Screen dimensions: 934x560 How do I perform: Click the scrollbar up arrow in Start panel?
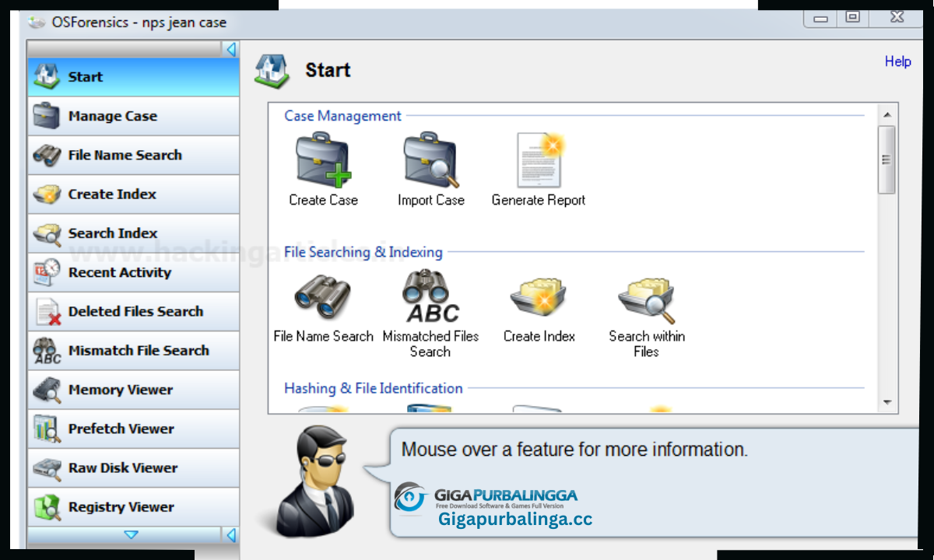887,115
